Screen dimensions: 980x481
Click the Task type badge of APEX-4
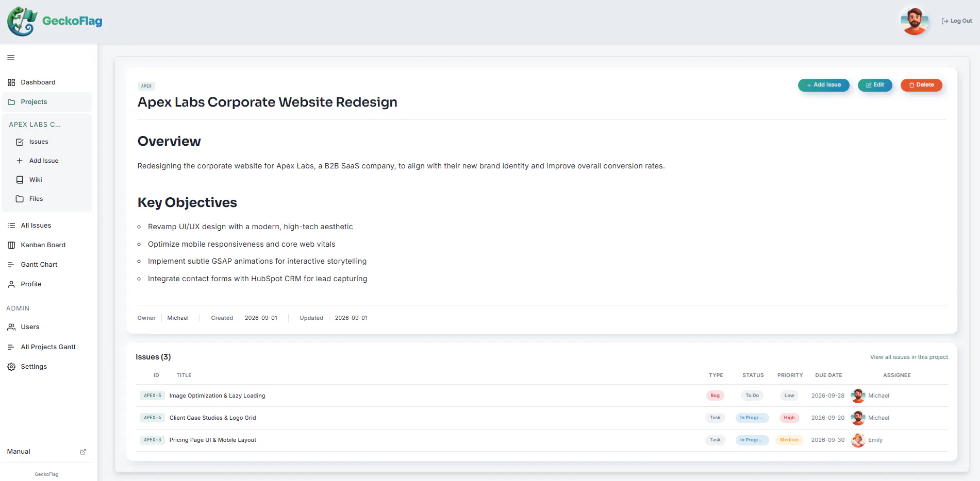coord(715,418)
